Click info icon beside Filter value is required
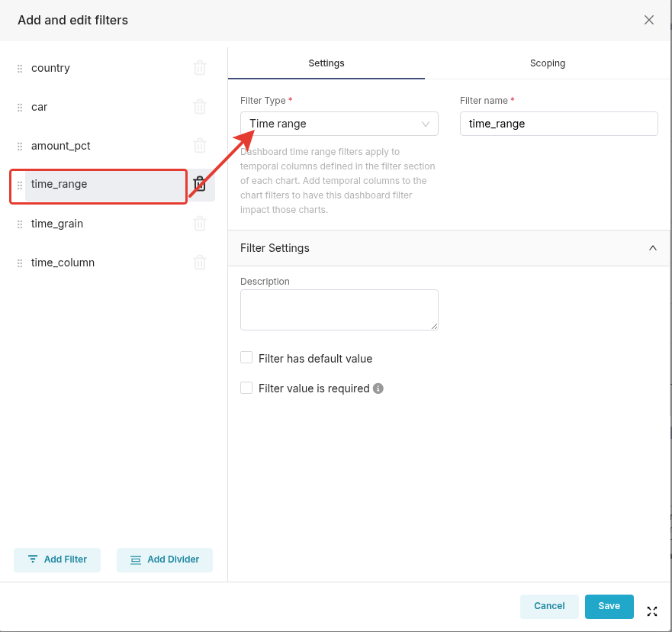This screenshot has height=632, width=672. tap(378, 389)
